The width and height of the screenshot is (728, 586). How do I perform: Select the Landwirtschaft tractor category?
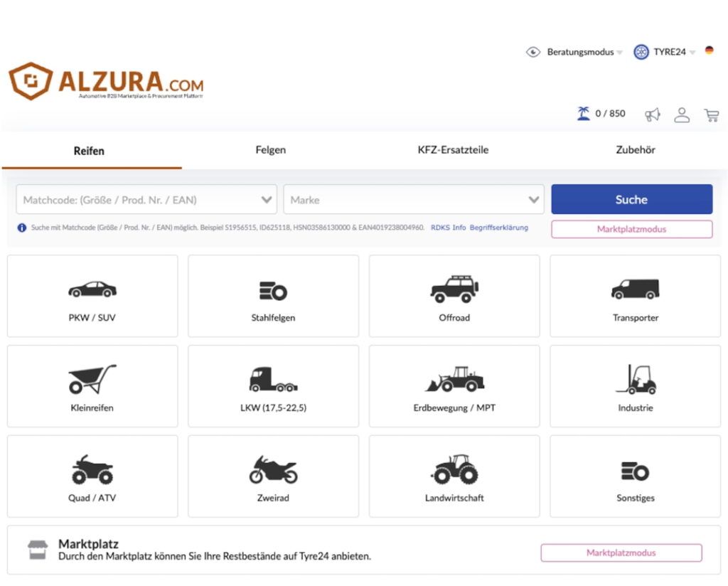click(454, 476)
